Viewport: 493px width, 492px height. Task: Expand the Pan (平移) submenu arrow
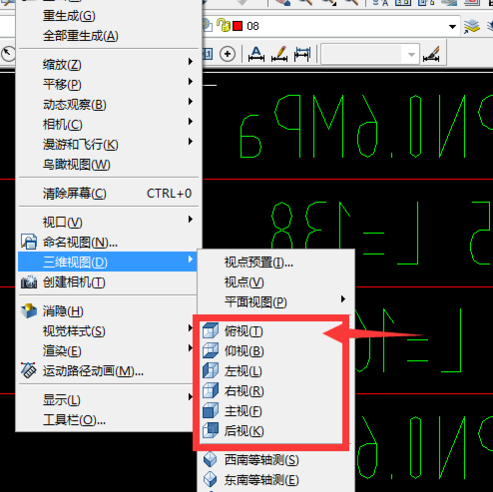point(190,81)
